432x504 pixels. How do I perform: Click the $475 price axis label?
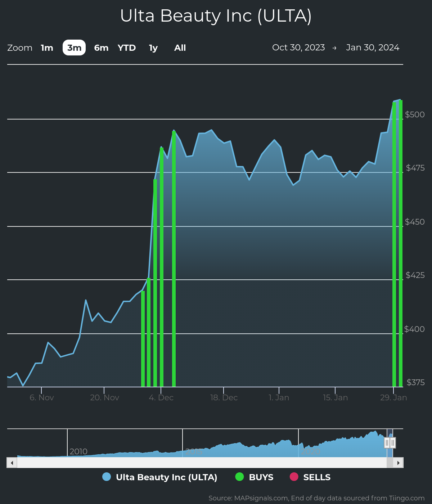point(415,168)
